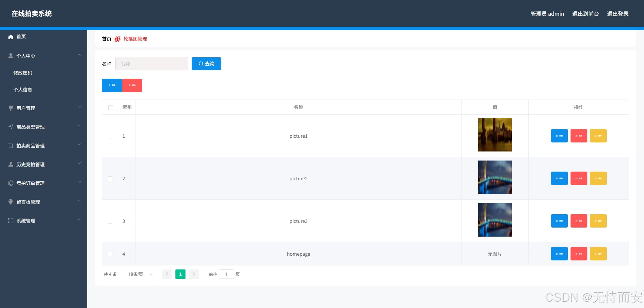This screenshot has width=644, height=308.
Task: Open details (blue button) for picture2
Action: pyautogui.click(x=559, y=178)
